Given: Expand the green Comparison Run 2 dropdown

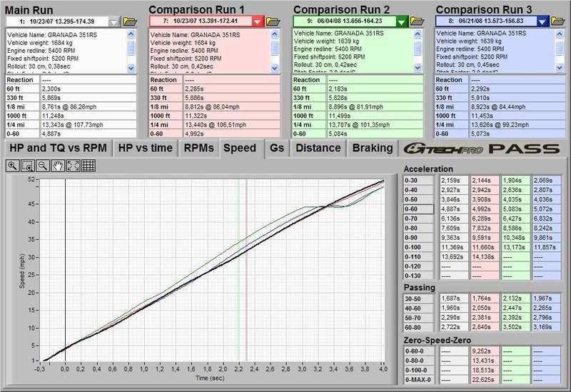Looking at the screenshot, I should coord(401,21).
